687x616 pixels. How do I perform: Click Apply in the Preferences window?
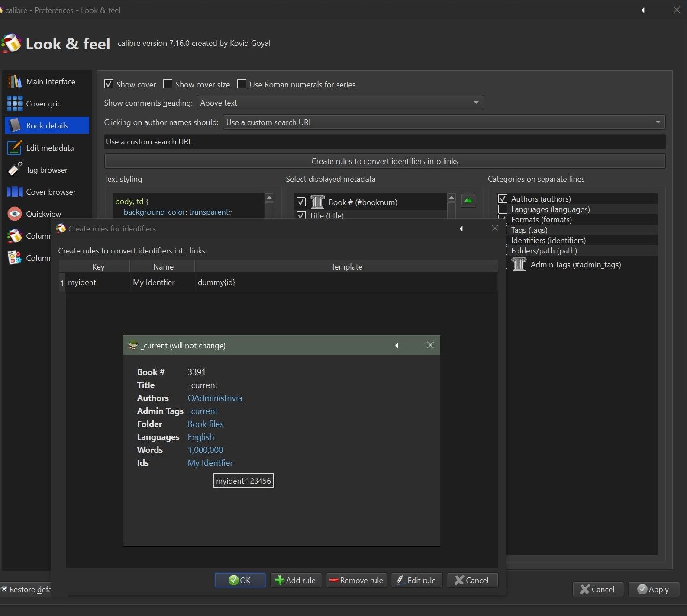click(654, 589)
